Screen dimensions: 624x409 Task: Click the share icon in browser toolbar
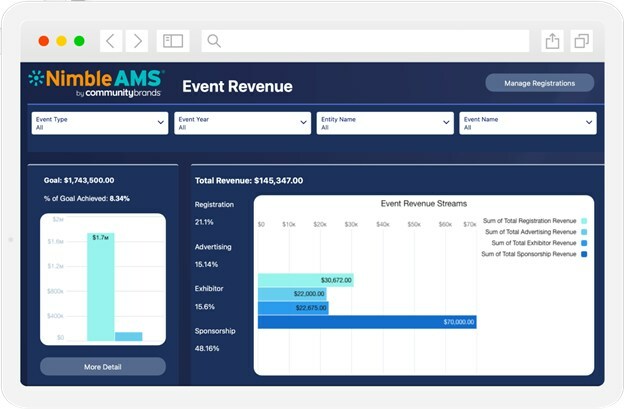point(551,41)
